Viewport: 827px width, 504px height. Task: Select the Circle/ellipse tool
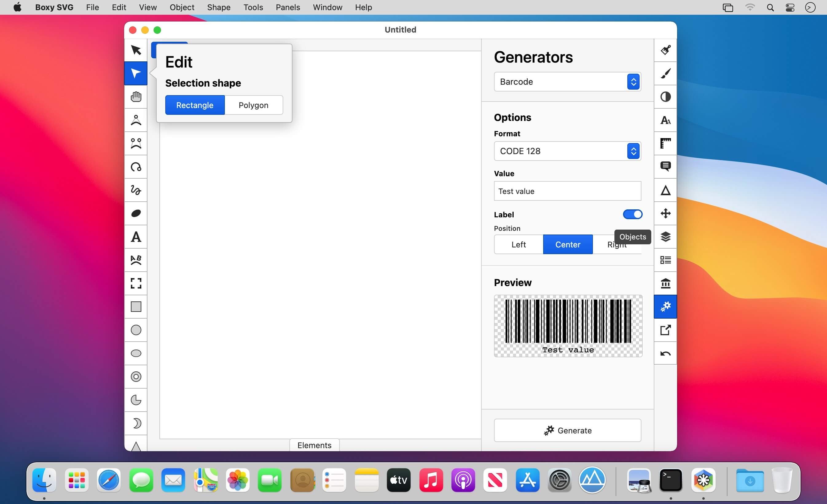tap(136, 330)
